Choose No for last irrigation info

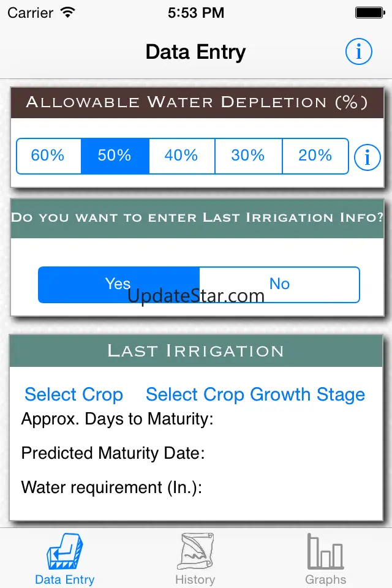pyautogui.click(x=279, y=284)
